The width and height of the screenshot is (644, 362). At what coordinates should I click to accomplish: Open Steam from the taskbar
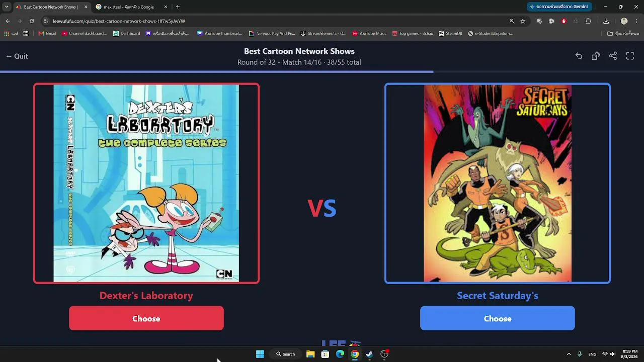[369, 354]
